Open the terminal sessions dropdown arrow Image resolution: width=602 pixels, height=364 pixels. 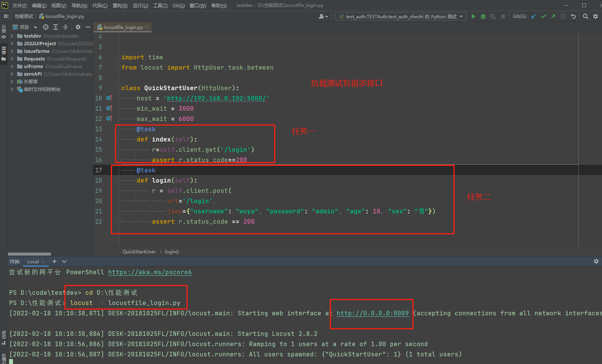click(x=64, y=261)
